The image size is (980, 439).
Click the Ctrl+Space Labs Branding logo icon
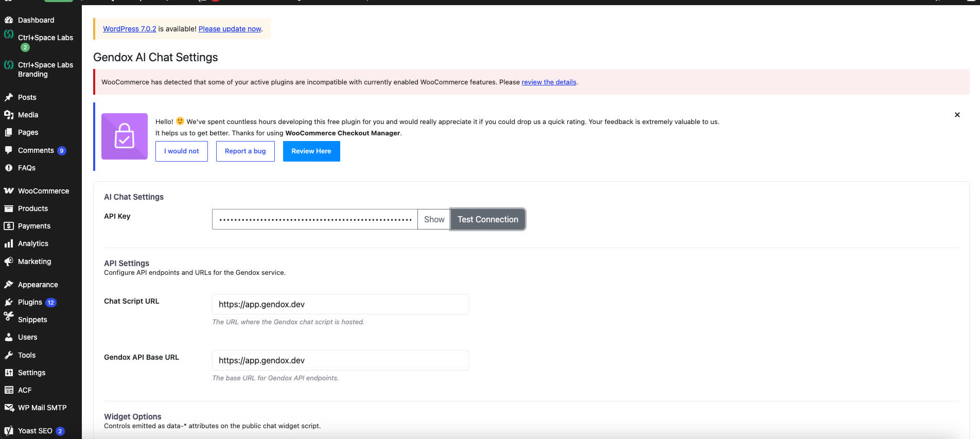click(x=9, y=65)
